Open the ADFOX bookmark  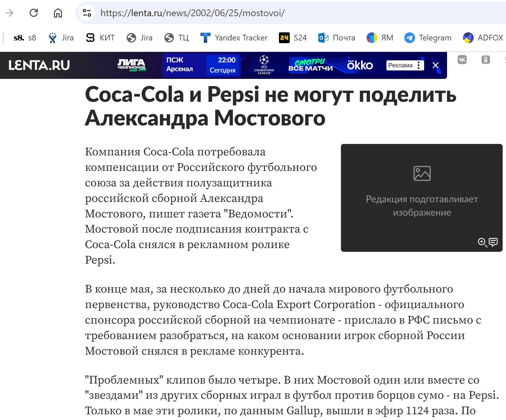(483, 38)
